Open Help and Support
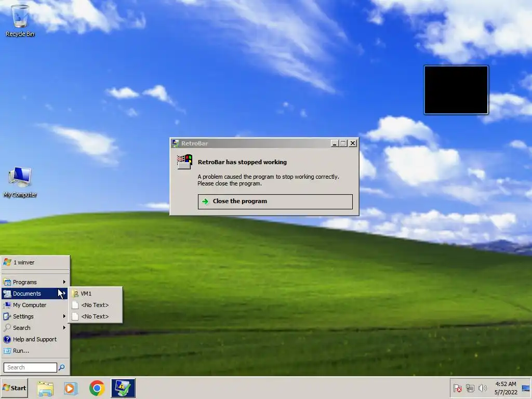532x399 pixels. [35, 339]
